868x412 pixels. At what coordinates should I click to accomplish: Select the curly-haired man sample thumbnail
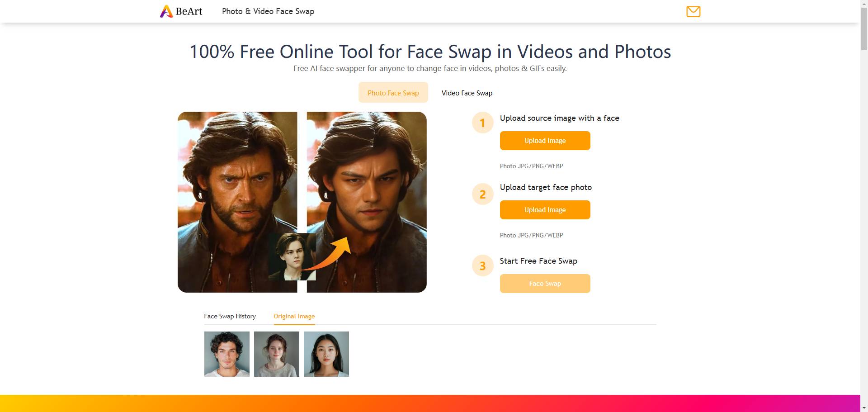point(227,354)
